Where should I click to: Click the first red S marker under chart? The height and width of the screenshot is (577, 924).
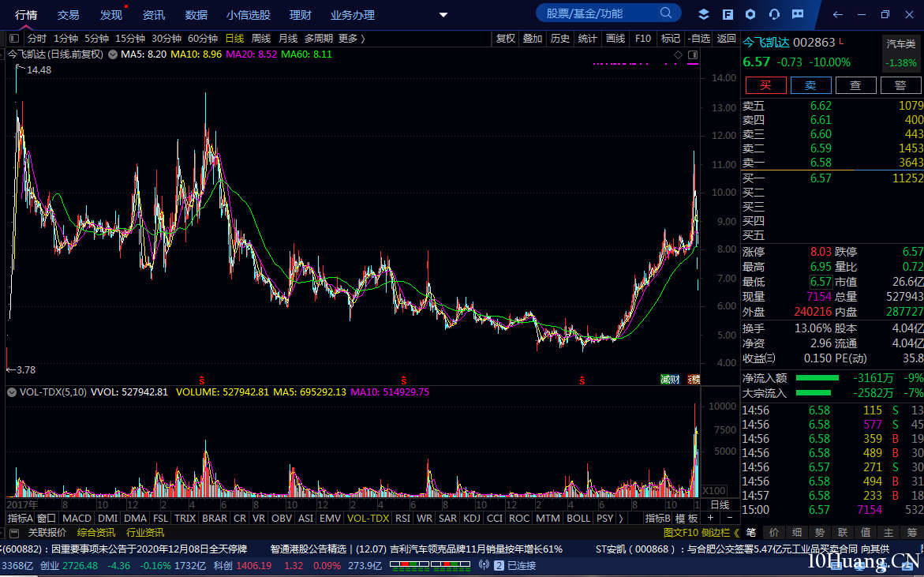click(x=201, y=380)
